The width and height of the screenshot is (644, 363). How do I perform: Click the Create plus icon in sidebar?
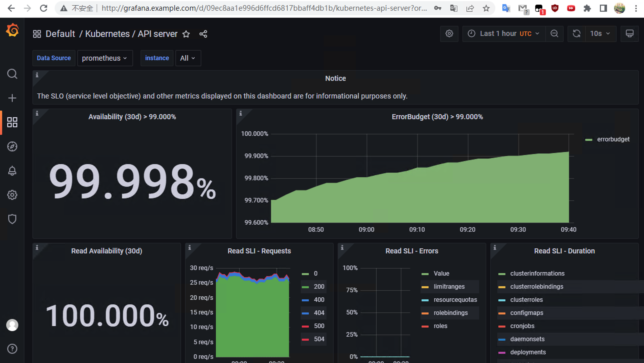pyautogui.click(x=12, y=98)
